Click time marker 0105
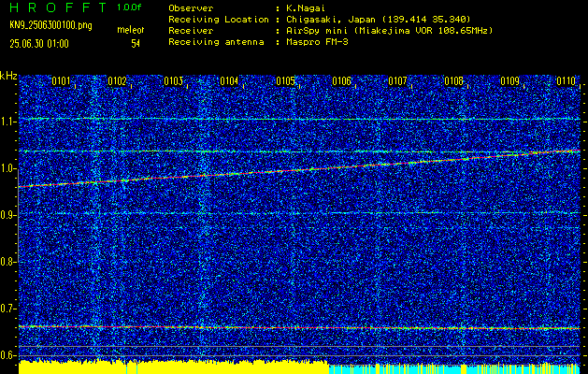 click(x=285, y=81)
